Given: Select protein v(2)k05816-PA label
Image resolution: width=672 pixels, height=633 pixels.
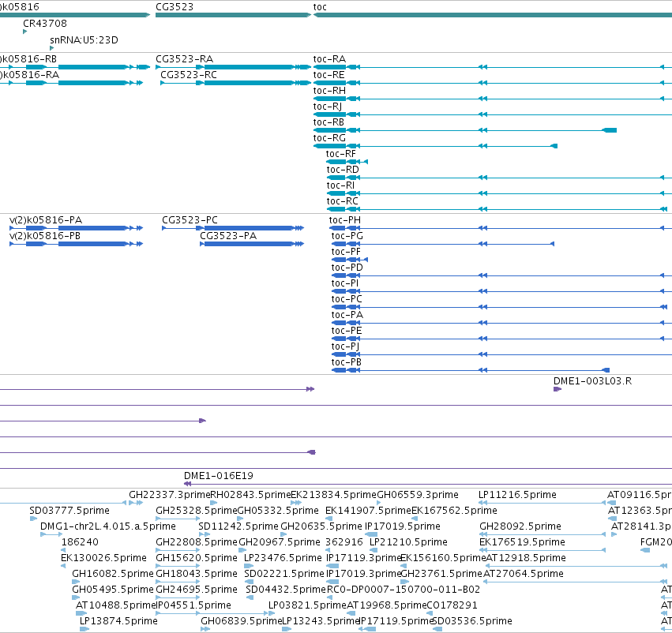Looking at the screenshot, I should tap(46, 220).
